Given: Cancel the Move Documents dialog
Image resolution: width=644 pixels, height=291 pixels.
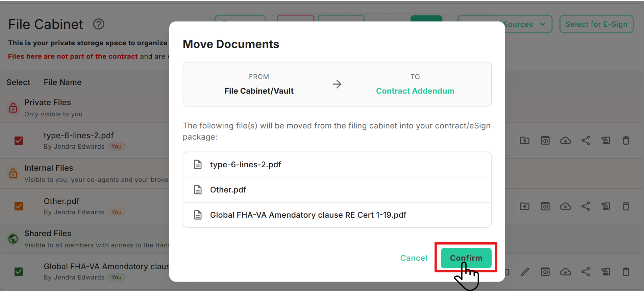Looking at the screenshot, I should click(414, 258).
